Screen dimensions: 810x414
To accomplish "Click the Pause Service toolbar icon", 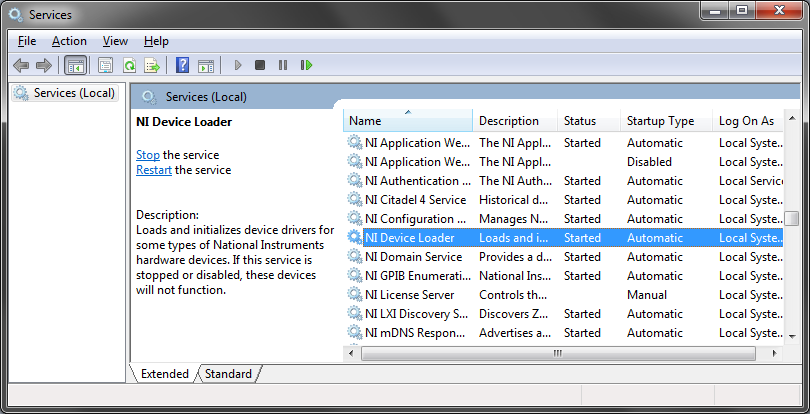I will click(x=283, y=65).
